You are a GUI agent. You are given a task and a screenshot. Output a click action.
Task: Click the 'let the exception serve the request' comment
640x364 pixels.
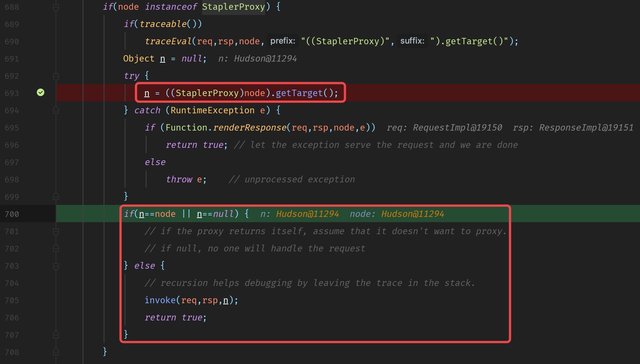376,145
